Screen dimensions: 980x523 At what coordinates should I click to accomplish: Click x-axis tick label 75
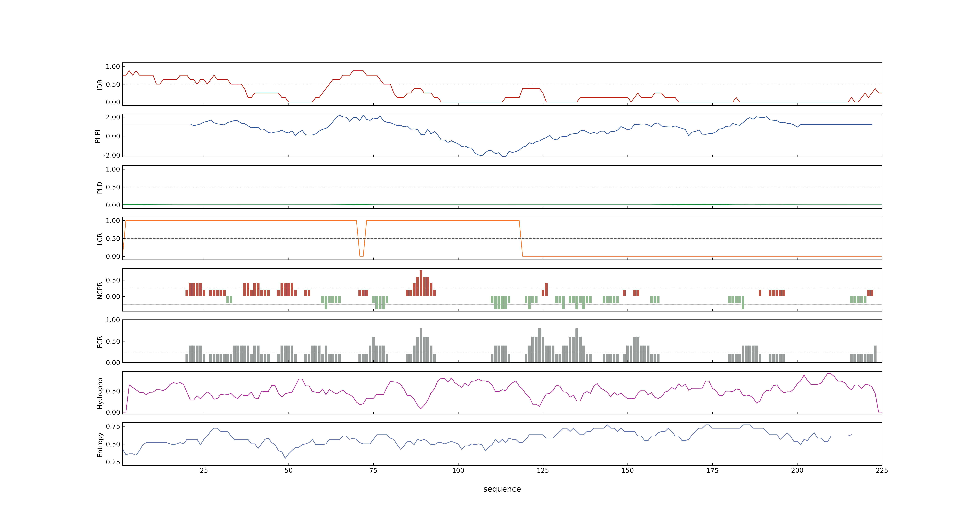373,470
